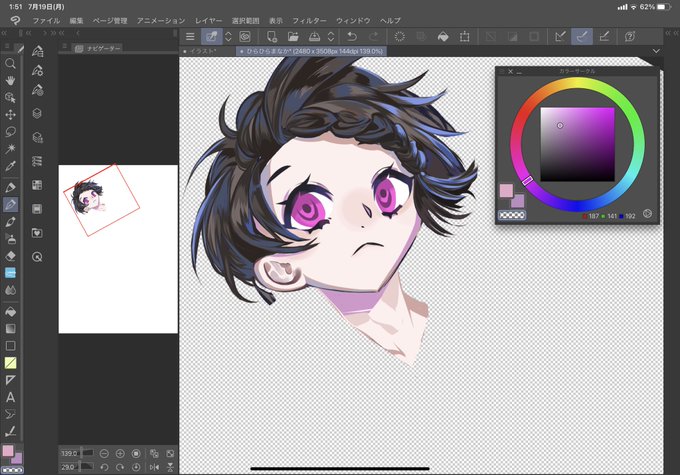Expand stepper arrows beside save button
This screenshot has width=680, height=475.
click(331, 37)
